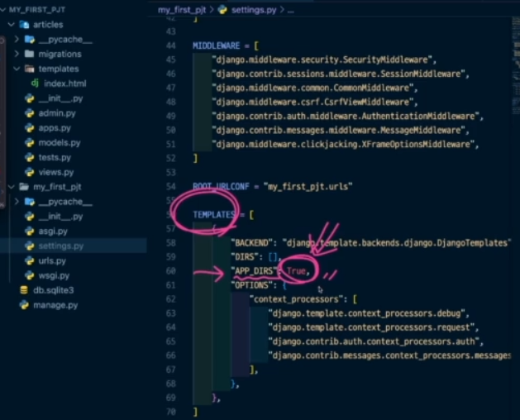The image size is (520, 420).
Task: Click the templates folder icon
Action: pos(30,69)
